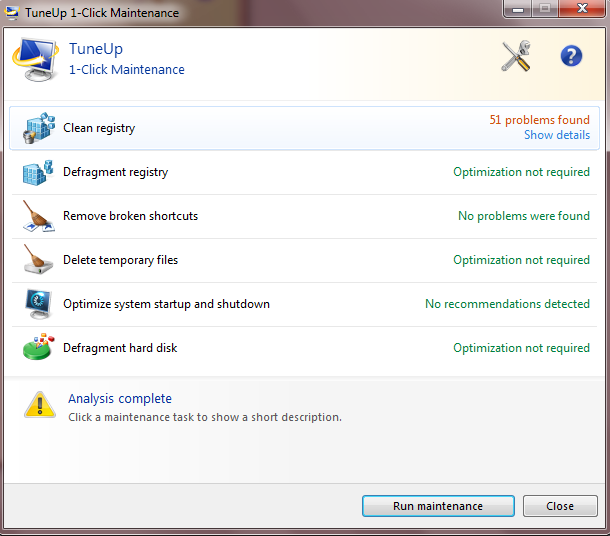The image size is (610, 536).
Task: Click the 51 problems found status text
Action: pyautogui.click(x=540, y=120)
